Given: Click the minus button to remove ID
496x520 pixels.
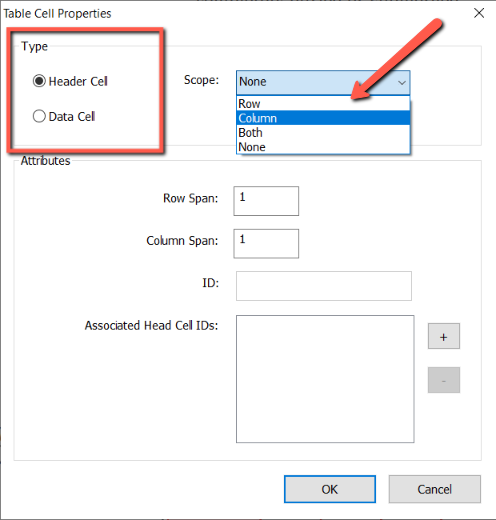Looking at the screenshot, I should pyautogui.click(x=444, y=380).
